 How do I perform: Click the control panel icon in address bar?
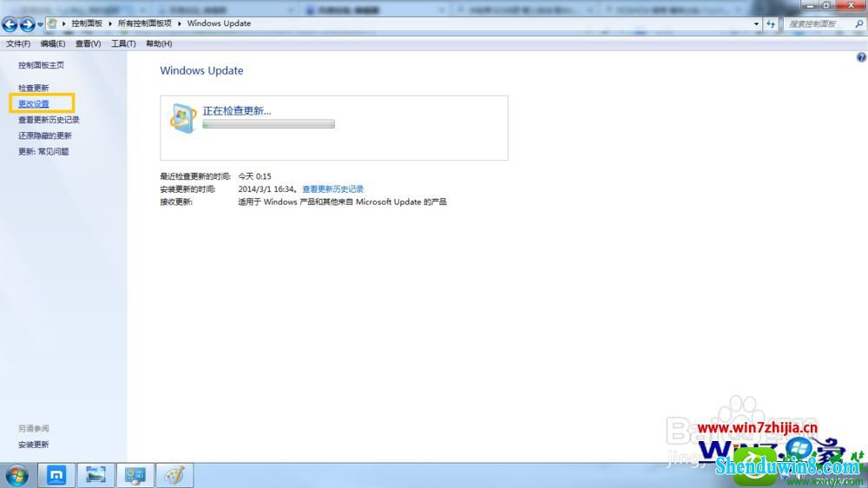pos(52,23)
